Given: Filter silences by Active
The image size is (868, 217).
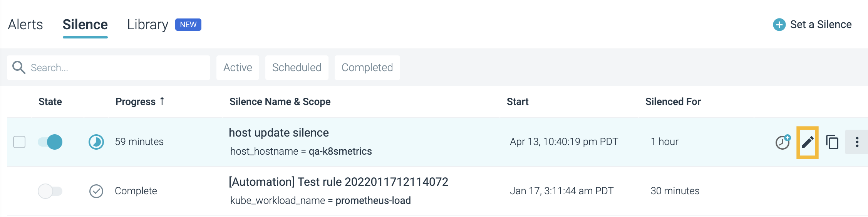Looking at the screenshot, I should (238, 68).
